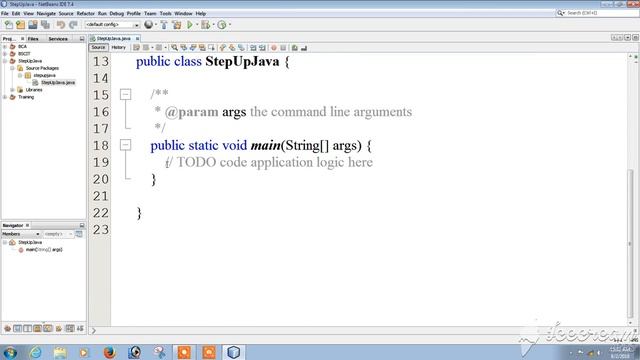The image size is (640, 360).
Task: Collapse the Source Packages node
Action: pyautogui.click(x=12, y=68)
